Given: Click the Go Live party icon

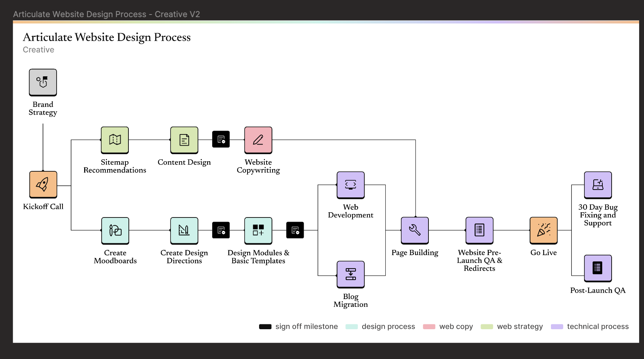Looking at the screenshot, I should (x=543, y=231).
